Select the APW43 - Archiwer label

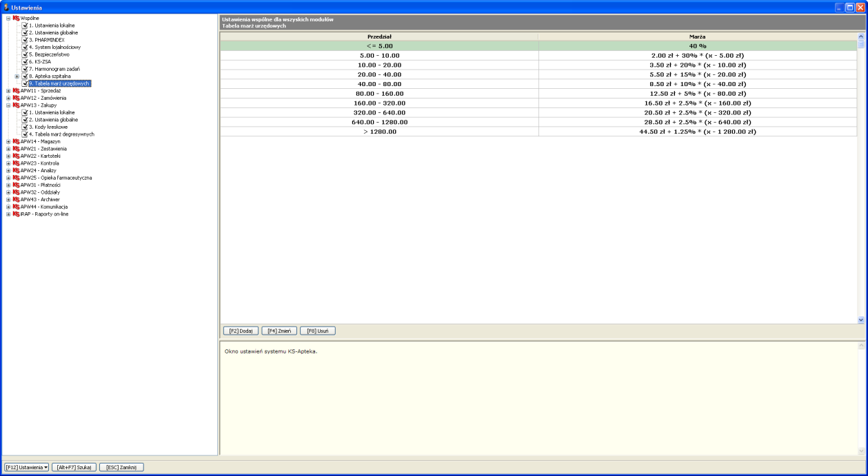click(40, 199)
